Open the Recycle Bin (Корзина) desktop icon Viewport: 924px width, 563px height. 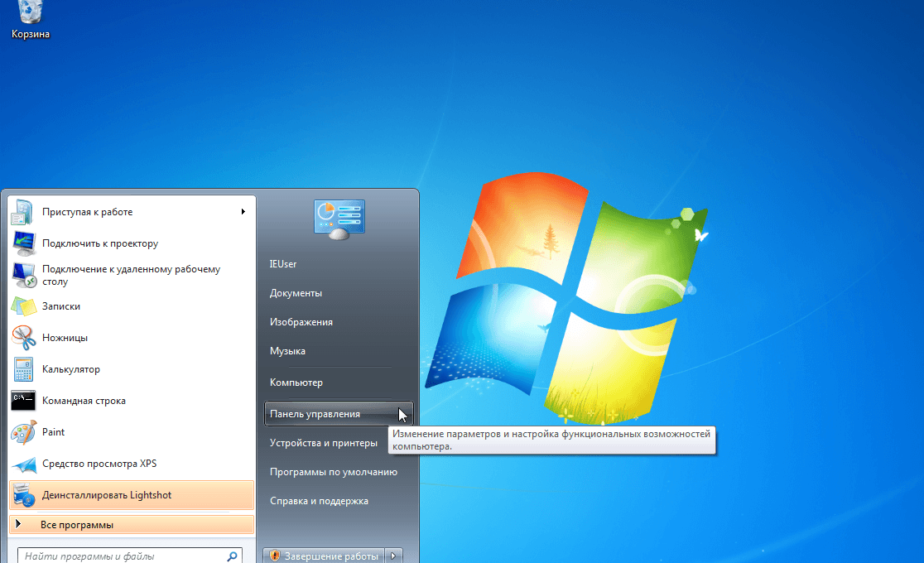pyautogui.click(x=30, y=19)
